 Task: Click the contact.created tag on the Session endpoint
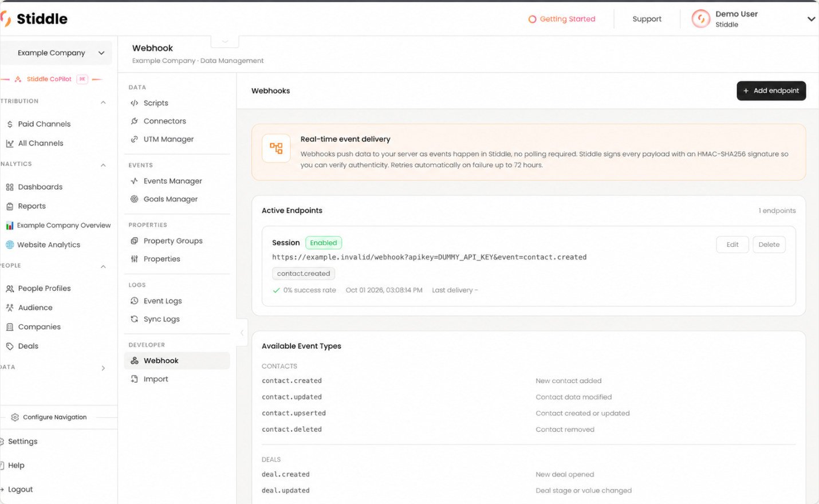click(304, 274)
